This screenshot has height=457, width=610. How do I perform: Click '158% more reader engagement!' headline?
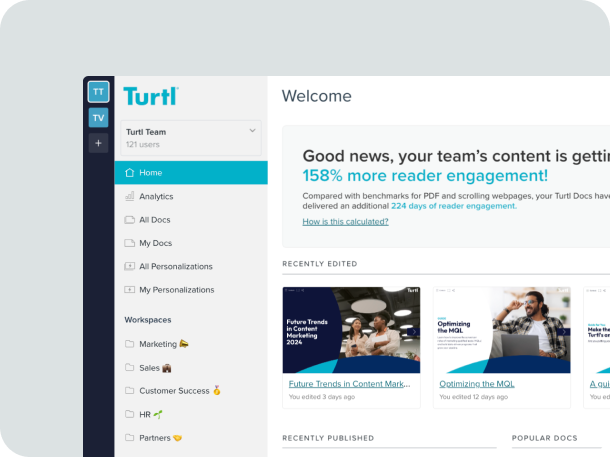(x=425, y=175)
